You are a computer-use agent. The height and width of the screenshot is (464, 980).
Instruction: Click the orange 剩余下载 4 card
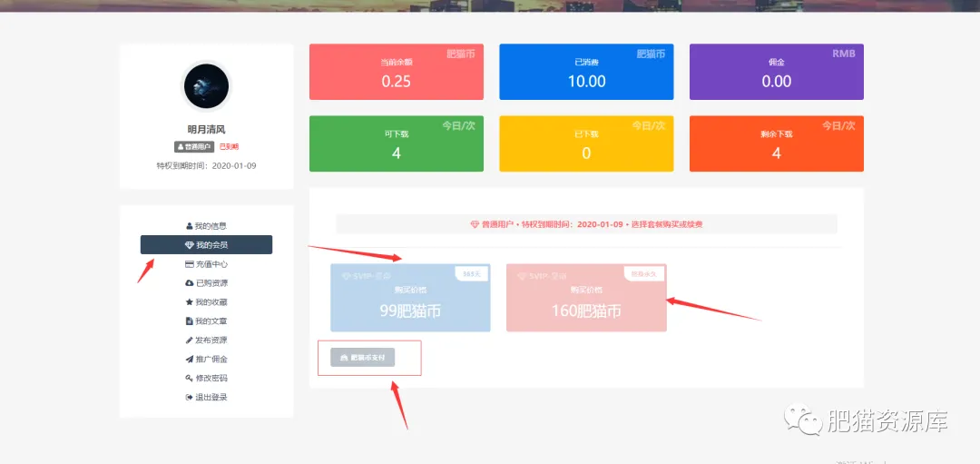776,143
